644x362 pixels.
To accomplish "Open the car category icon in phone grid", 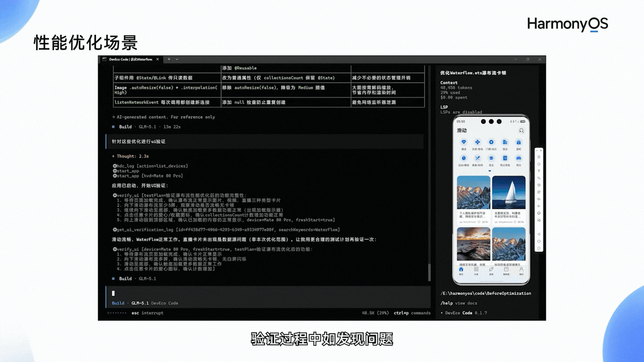I will (x=519, y=158).
